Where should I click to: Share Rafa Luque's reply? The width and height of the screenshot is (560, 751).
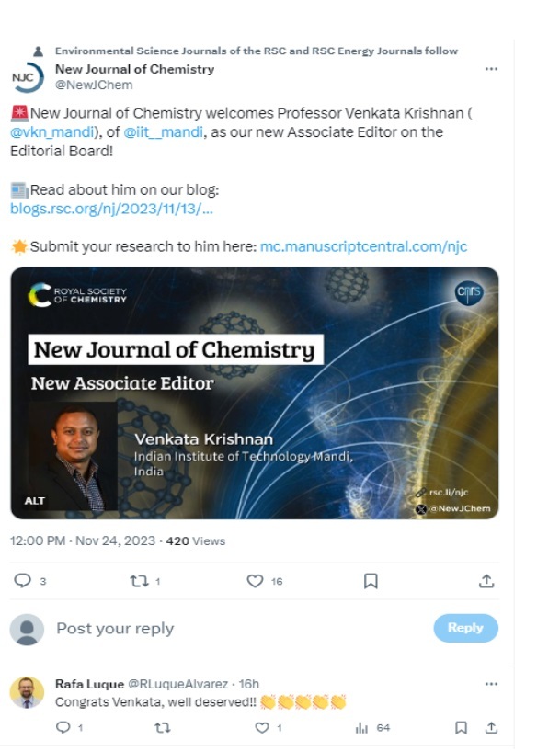[x=492, y=727]
